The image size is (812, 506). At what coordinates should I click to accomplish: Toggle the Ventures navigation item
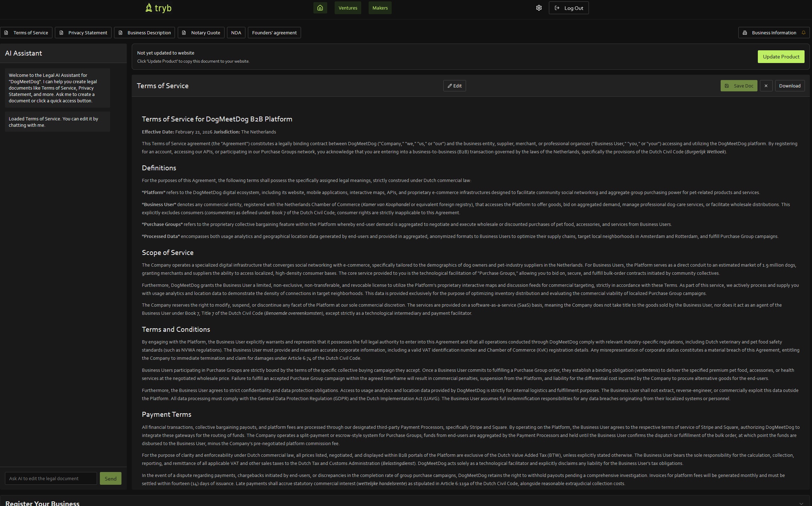(347, 8)
